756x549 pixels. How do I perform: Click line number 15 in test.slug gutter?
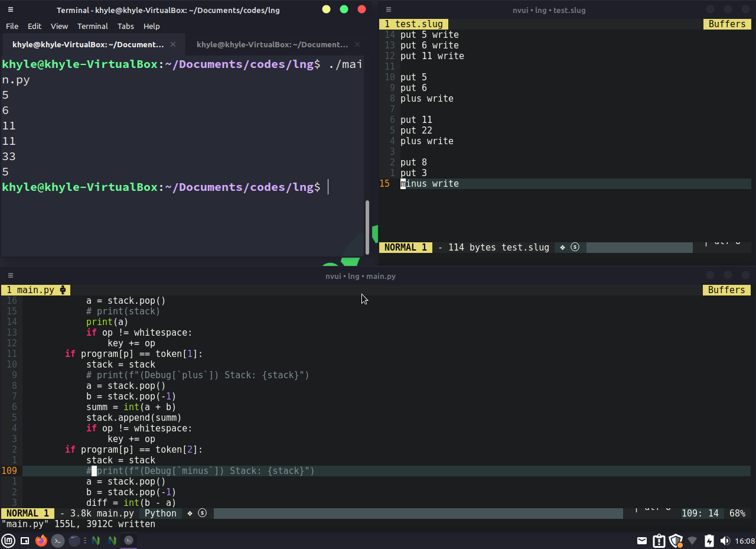[x=384, y=184]
